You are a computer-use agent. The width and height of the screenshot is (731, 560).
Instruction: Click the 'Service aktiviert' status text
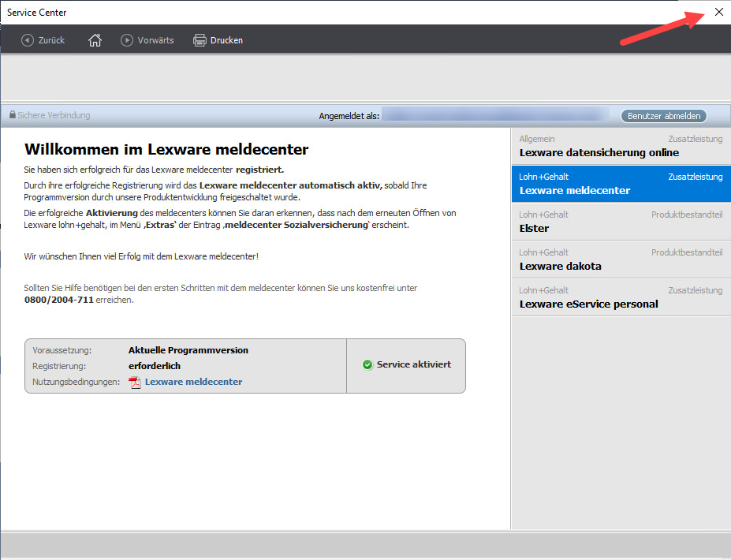414,364
